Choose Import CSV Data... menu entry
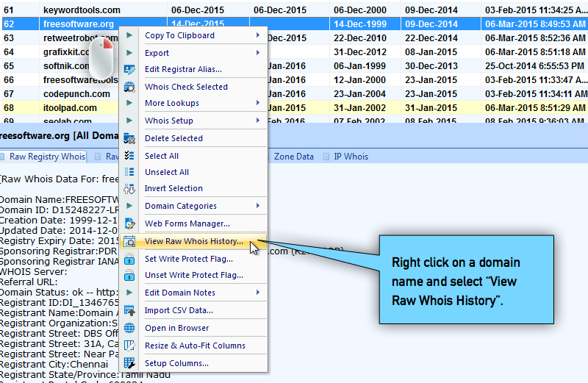 click(179, 310)
